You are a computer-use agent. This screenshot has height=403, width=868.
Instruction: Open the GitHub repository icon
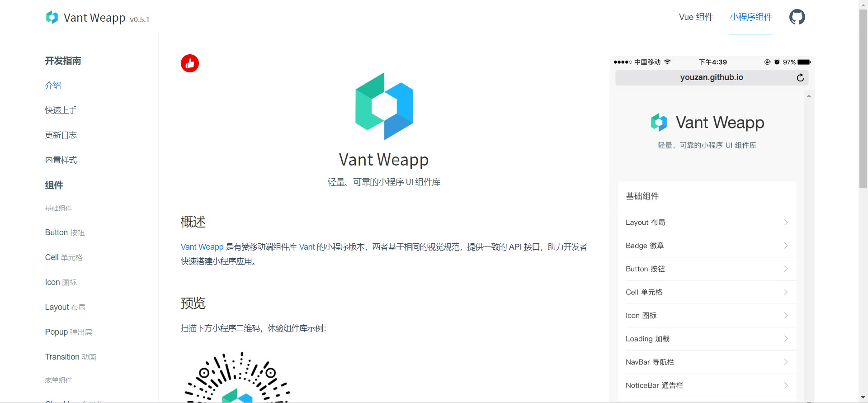tap(797, 17)
